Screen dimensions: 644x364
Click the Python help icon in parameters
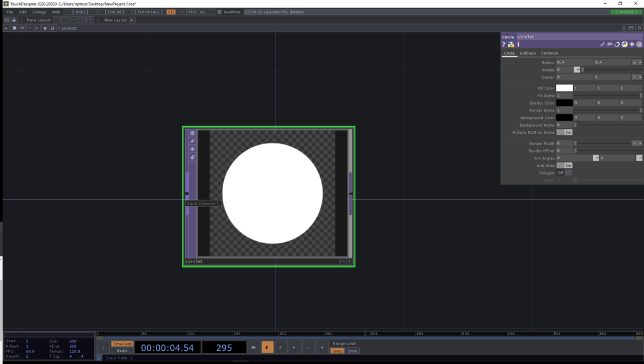511,45
